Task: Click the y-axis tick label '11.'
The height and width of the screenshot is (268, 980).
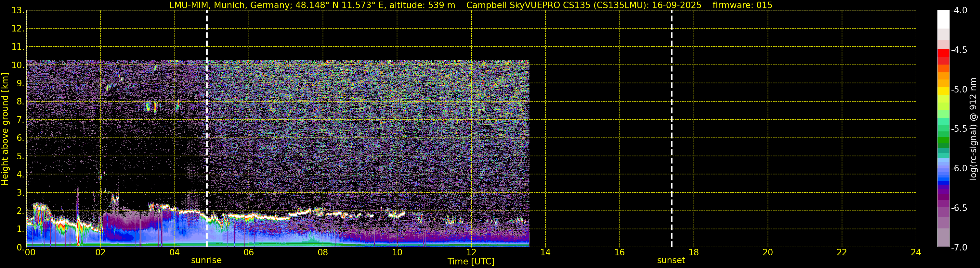Action: (x=18, y=47)
